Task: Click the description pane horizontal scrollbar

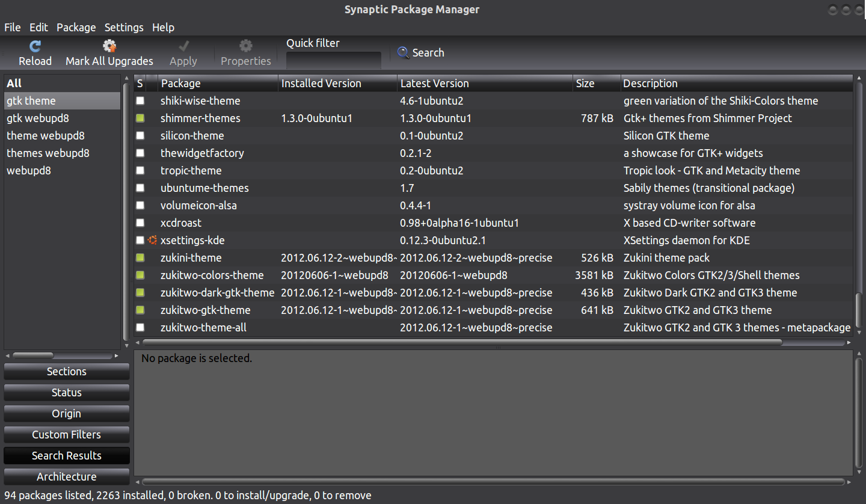Action: (x=493, y=482)
